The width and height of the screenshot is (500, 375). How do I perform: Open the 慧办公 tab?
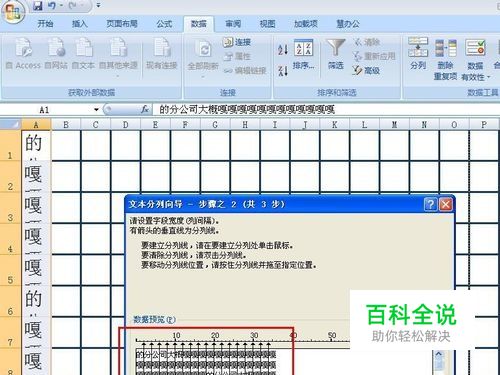tap(348, 24)
